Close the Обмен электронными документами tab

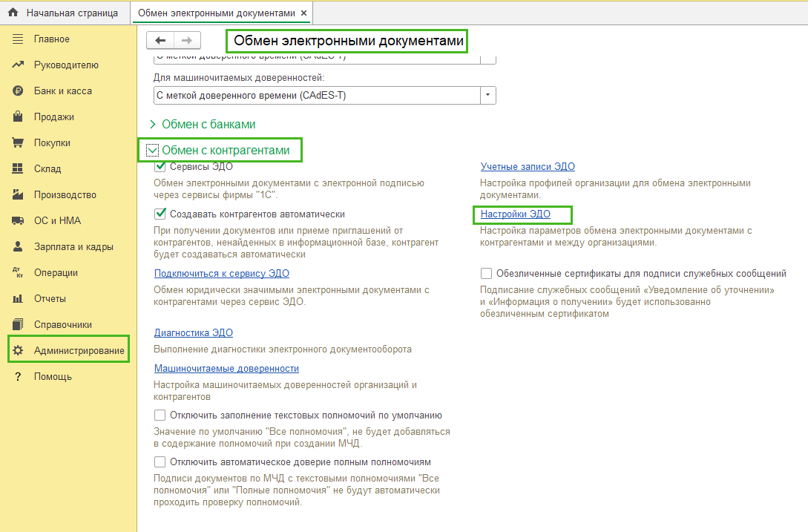303,13
